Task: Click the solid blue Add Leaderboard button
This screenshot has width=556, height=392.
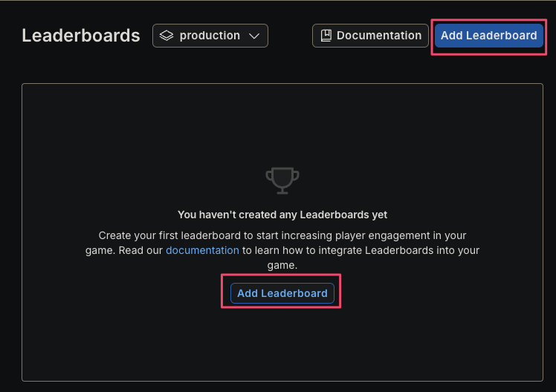Action: (x=488, y=36)
